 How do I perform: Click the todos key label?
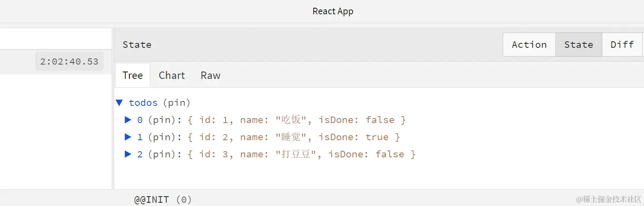(143, 103)
